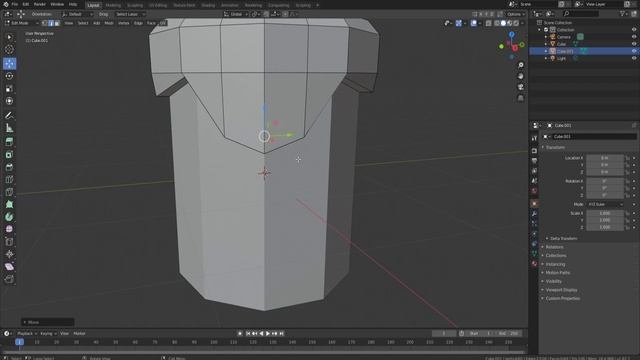Select the Loop Cut tool

tap(9, 180)
